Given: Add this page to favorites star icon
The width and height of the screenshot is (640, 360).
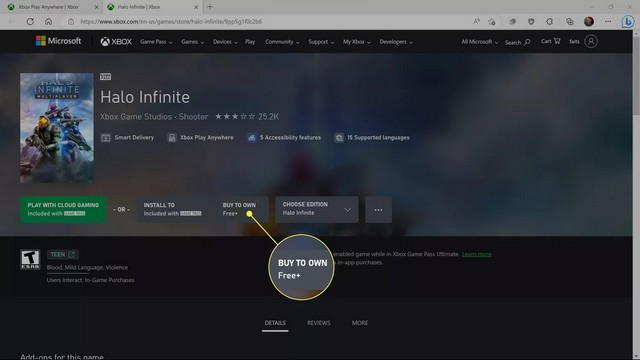Looking at the screenshot, I should (x=492, y=22).
